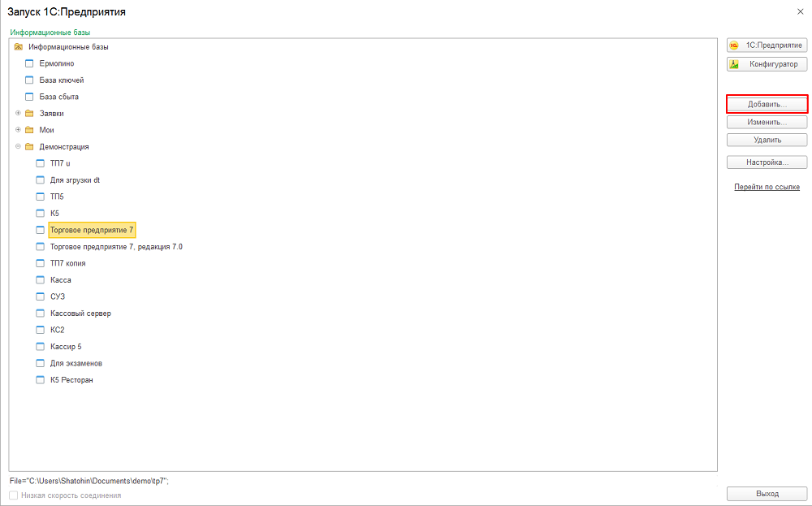Select the root Информационные базы node

(68, 46)
